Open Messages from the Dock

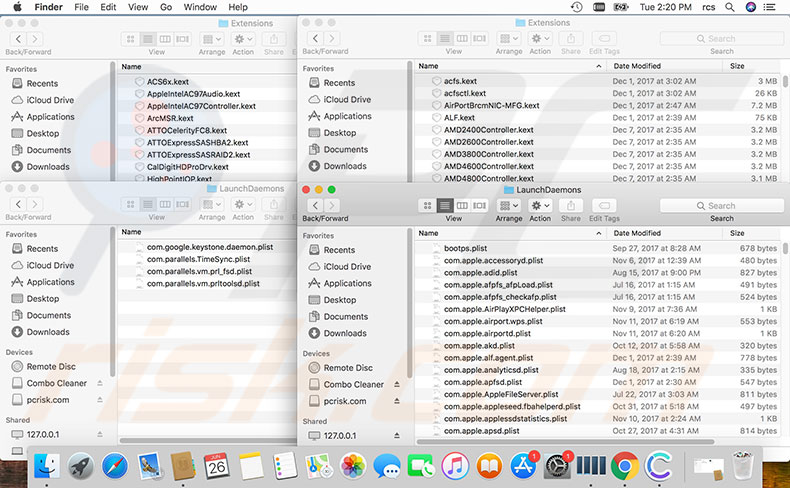(387, 466)
